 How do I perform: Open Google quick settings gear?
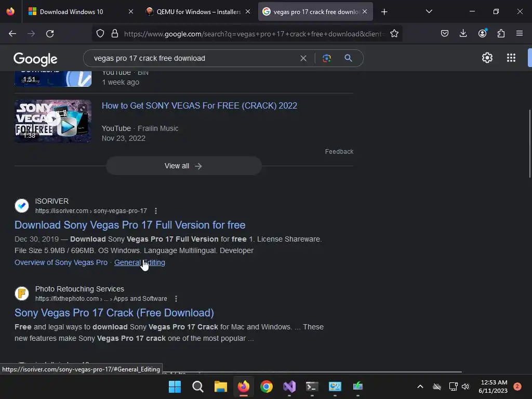(x=487, y=58)
